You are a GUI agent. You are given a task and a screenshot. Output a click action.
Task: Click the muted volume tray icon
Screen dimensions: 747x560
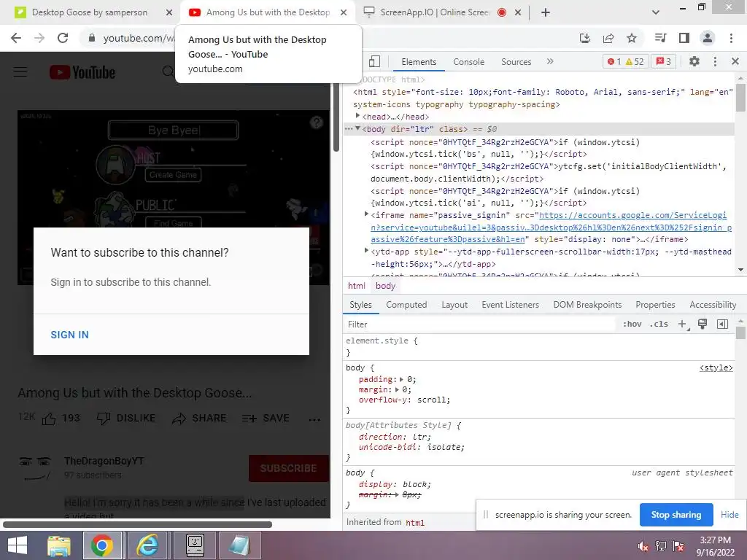pos(643,546)
